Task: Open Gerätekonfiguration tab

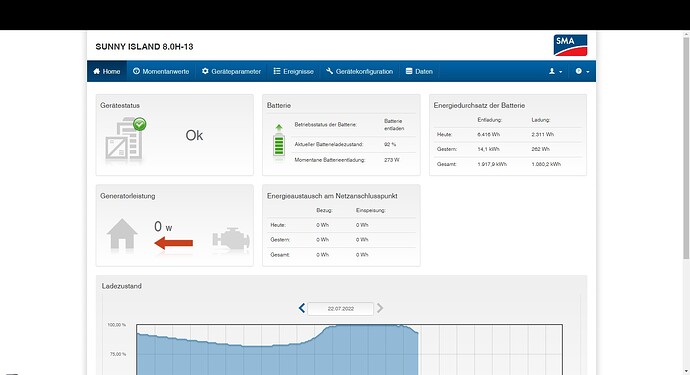Action: (x=360, y=71)
